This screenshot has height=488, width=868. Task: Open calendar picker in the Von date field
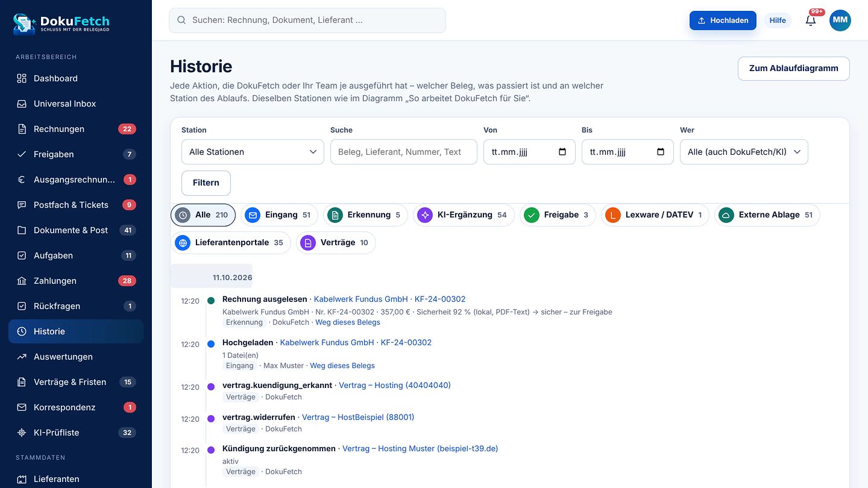click(562, 152)
